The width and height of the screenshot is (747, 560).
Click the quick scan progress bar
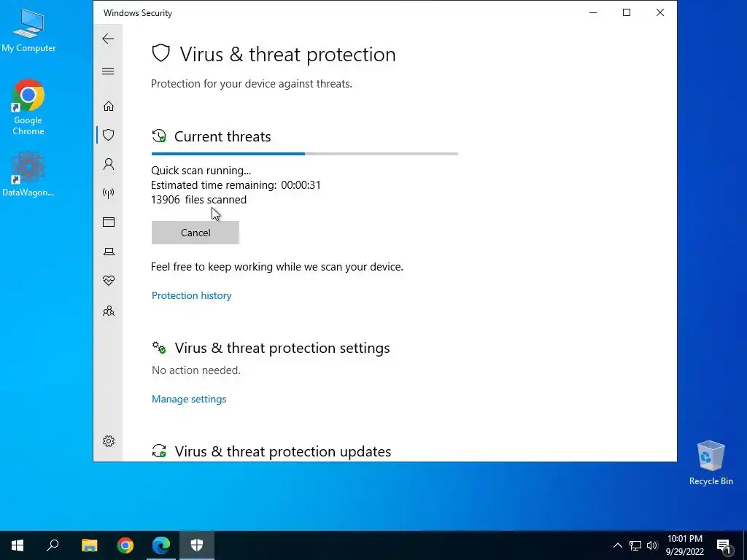[305, 154]
